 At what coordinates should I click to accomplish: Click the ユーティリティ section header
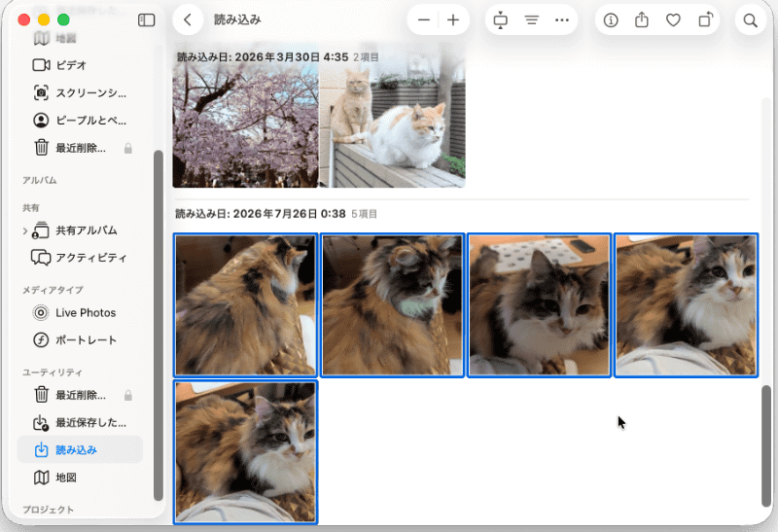tap(53, 372)
